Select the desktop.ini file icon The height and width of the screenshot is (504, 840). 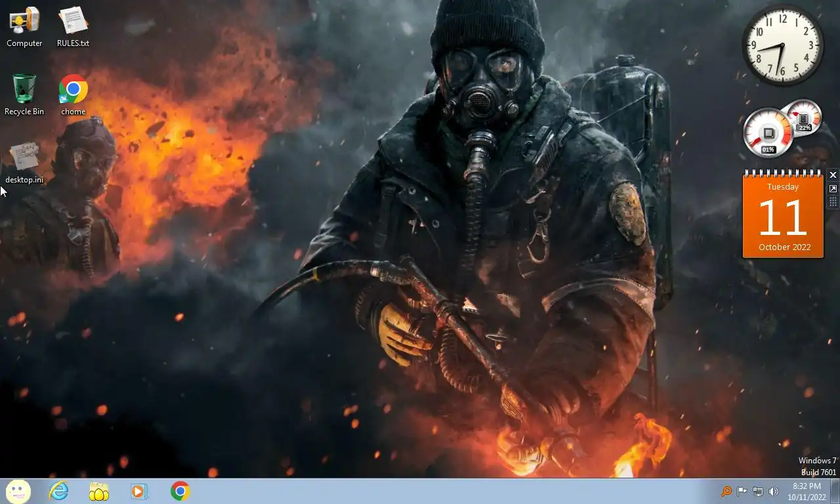click(24, 163)
